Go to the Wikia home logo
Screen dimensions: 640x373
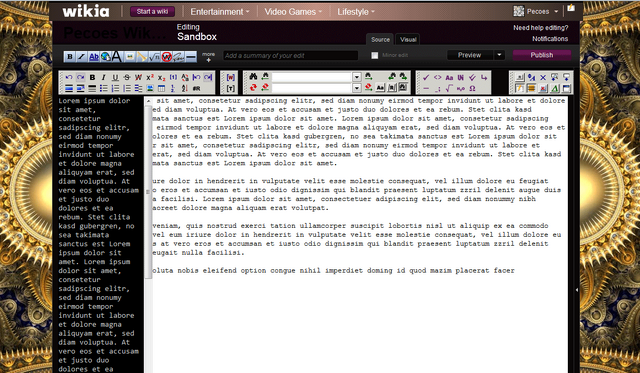[86, 11]
